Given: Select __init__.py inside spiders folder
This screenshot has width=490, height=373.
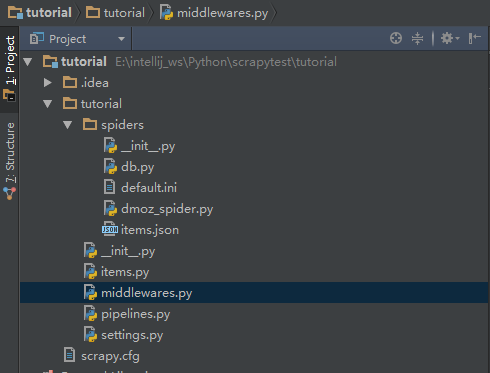Looking at the screenshot, I should pos(148,146).
